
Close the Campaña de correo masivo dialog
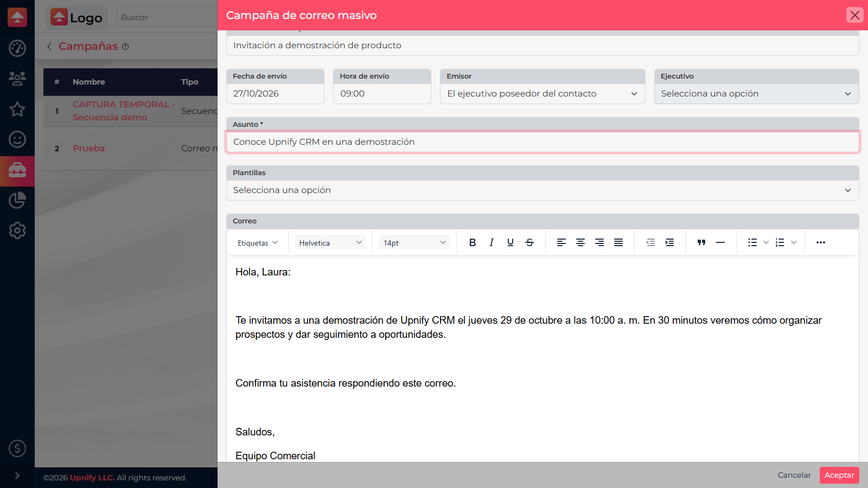click(x=855, y=15)
